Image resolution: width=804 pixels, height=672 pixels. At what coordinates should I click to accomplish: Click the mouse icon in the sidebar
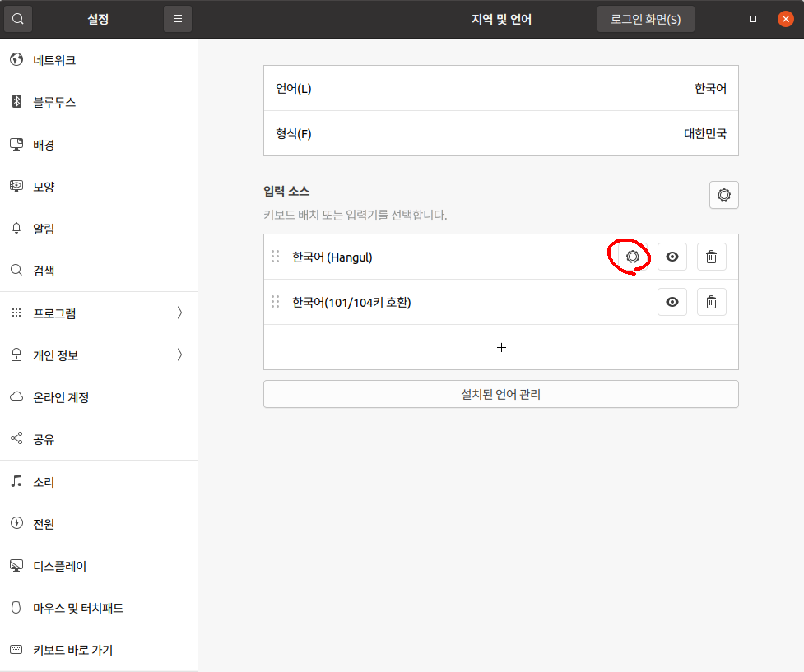(16, 607)
